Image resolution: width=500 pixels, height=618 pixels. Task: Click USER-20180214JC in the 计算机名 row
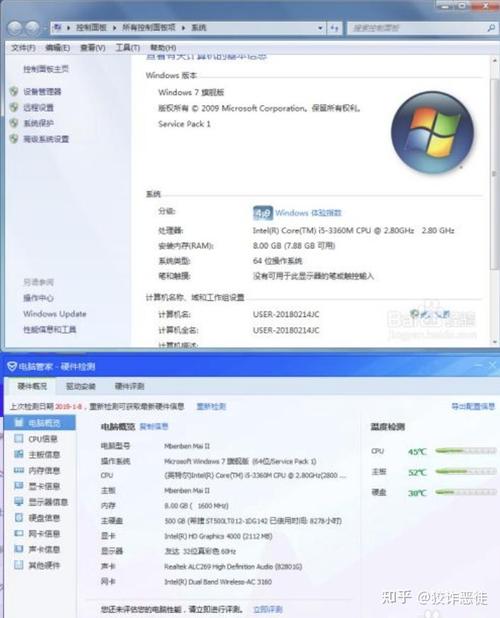tap(286, 315)
